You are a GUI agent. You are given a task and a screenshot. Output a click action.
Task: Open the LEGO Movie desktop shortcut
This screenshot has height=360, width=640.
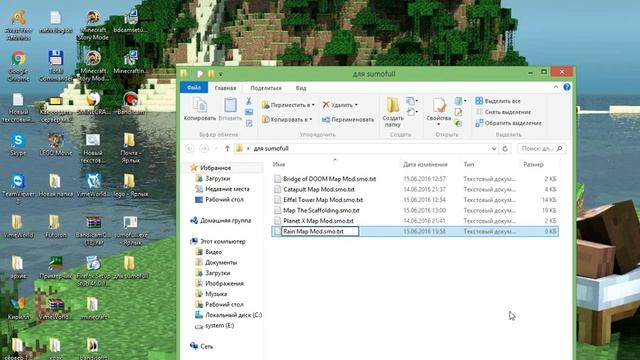point(56,144)
